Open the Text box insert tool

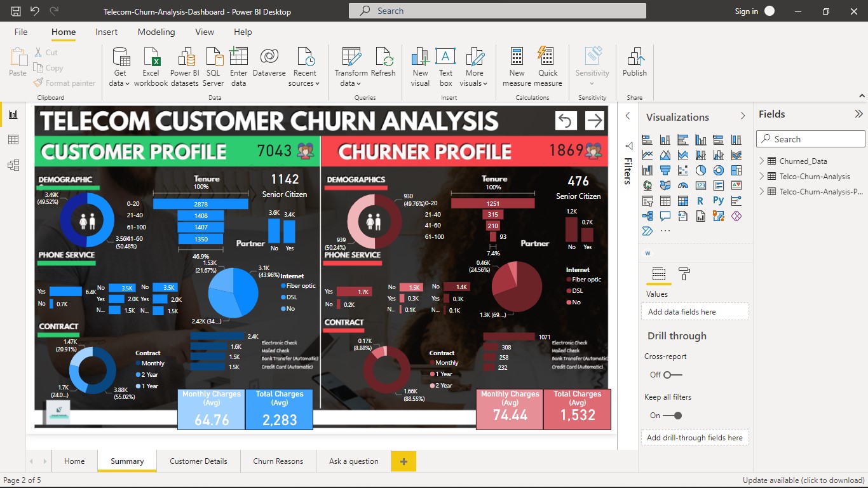point(445,67)
